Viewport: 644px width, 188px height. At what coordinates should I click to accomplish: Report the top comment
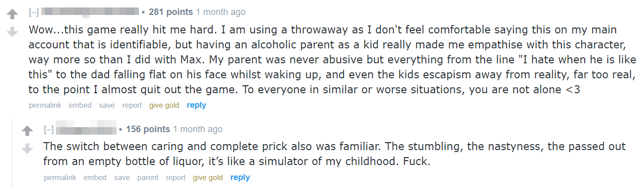[132, 105]
